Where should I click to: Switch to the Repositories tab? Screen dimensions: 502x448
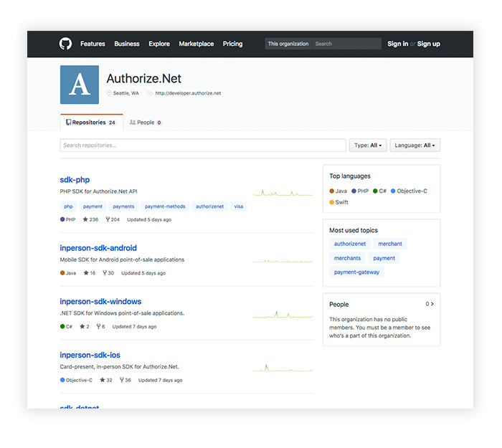tap(92, 123)
